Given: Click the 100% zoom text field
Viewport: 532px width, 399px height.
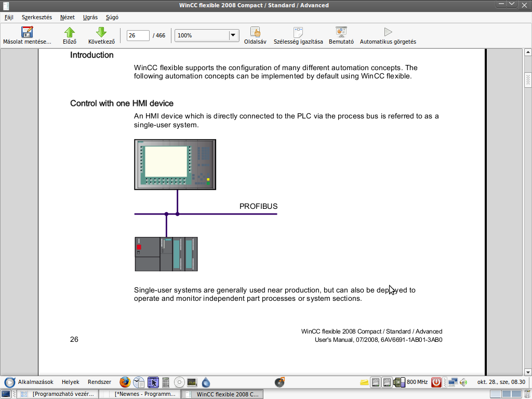Looking at the screenshot, I should click(202, 35).
